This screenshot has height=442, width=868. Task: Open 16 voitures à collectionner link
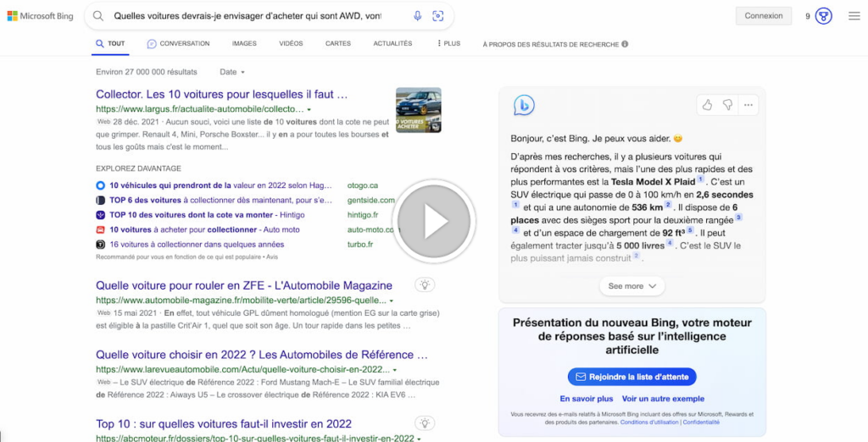point(197,244)
